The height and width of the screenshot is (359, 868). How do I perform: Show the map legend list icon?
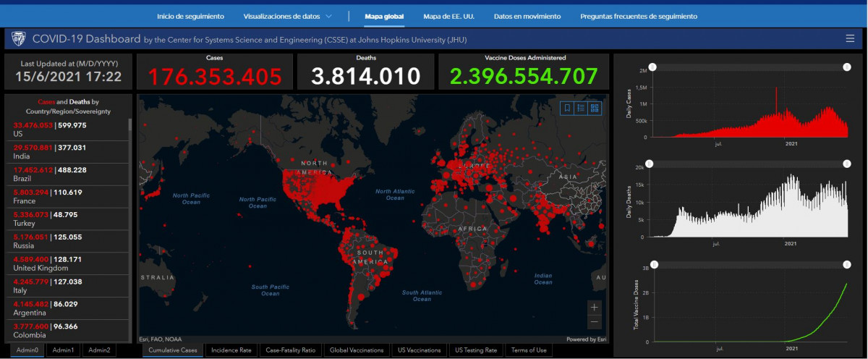pos(582,108)
